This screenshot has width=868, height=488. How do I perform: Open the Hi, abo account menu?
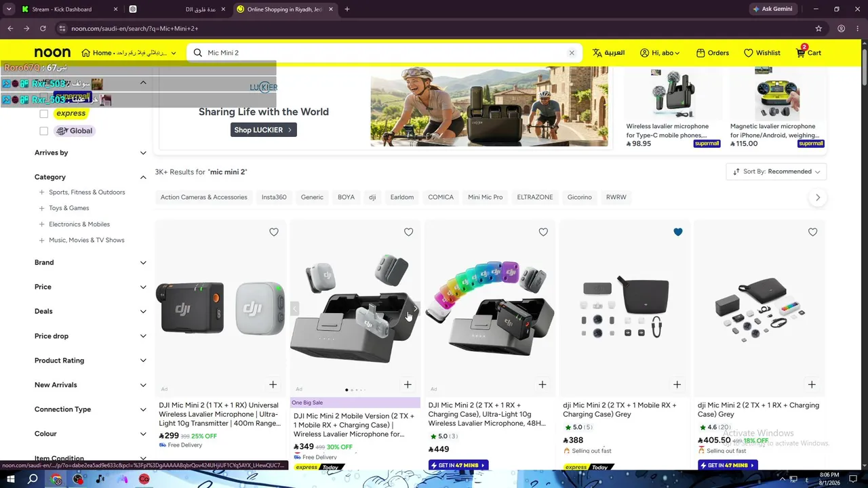[660, 53]
